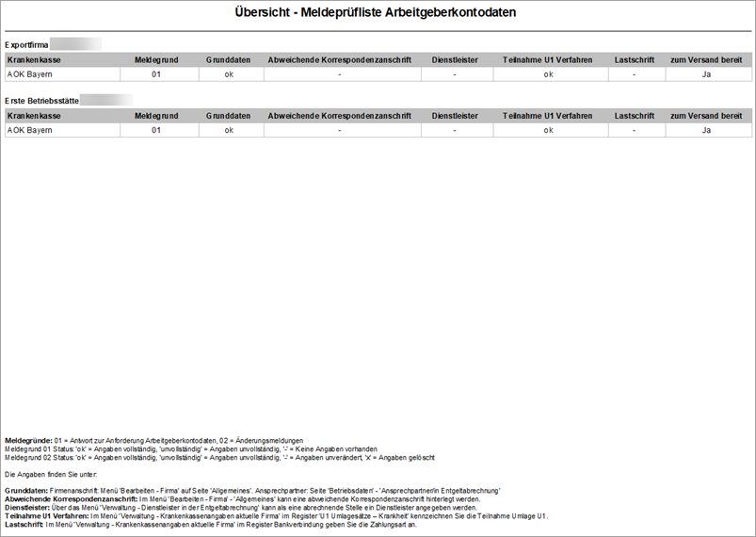The height and width of the screenshot is (537, 756).
Task: Click the "Grunddaten:" legend label at bottom
Action: 26,492
